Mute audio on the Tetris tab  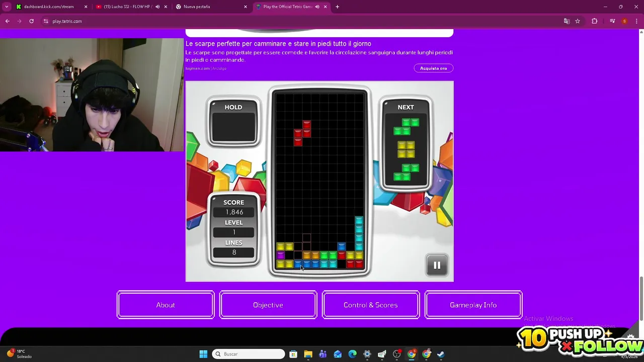(317, 7)
